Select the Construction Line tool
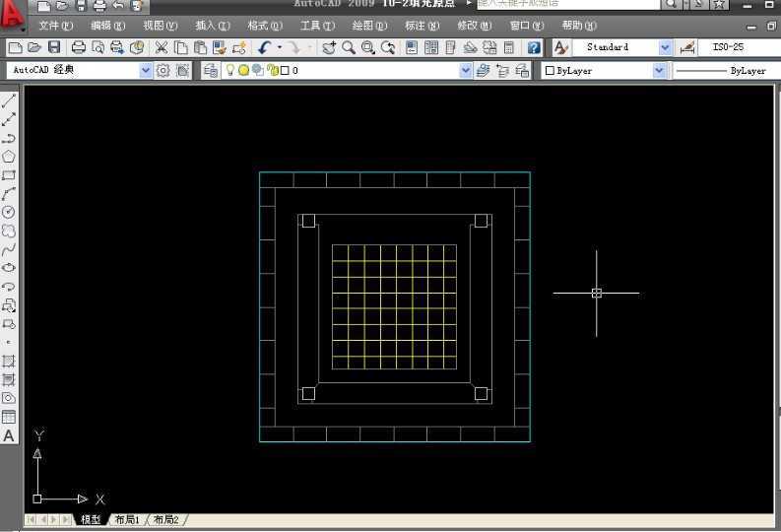Viewport: 781px width, 532px height. click(9, 119)
